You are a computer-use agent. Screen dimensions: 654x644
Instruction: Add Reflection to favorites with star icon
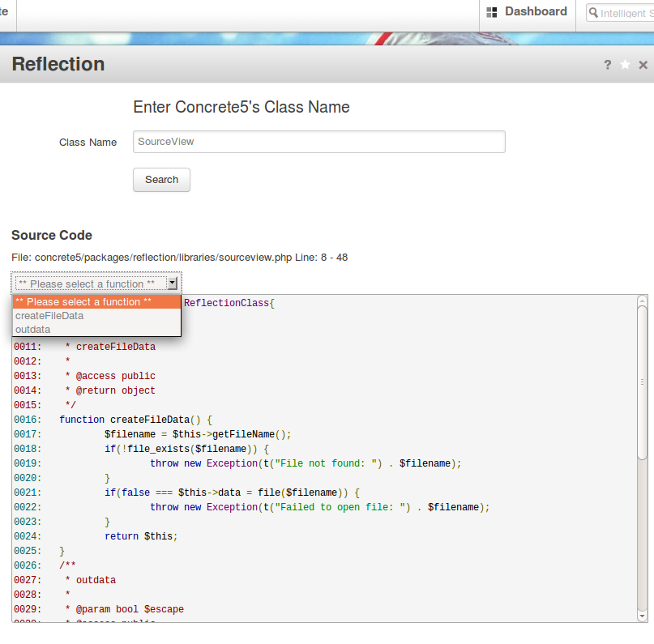[625, 65]
